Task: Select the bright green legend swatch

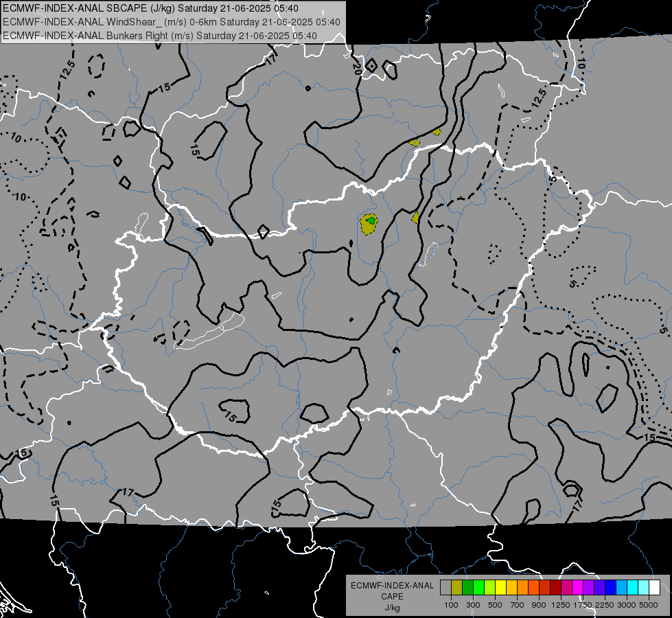Action: 478,587
